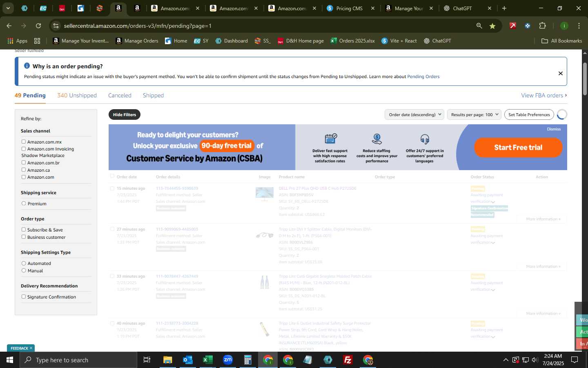Screen dimensions: 588x368
Task: Tick the Amazon.com.br checkbox
Action: tap(24, 162)
